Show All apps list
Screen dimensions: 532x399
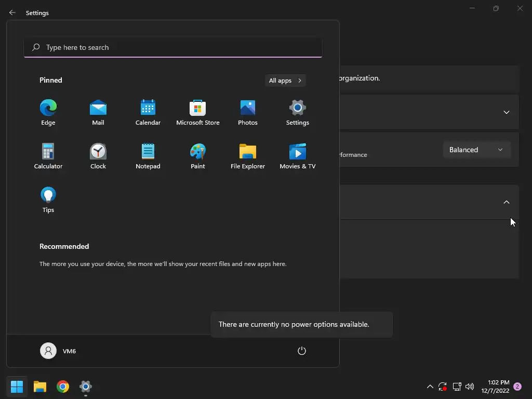(x=285, y=81)
